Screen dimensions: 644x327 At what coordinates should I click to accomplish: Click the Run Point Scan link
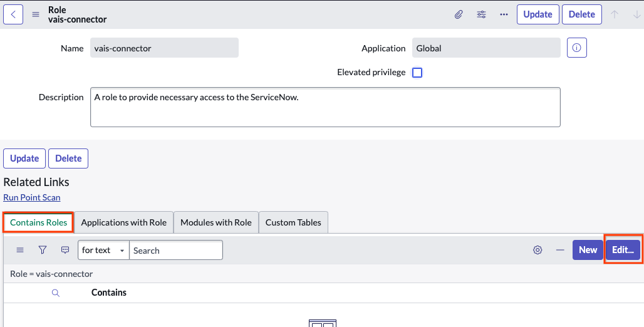point(32,197)
